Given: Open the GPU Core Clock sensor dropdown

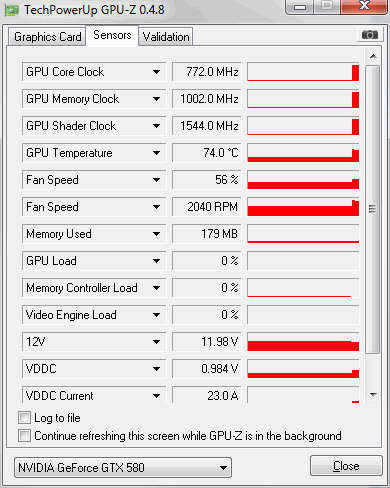Looking at the screenshot, I should [x=156, y=72].
